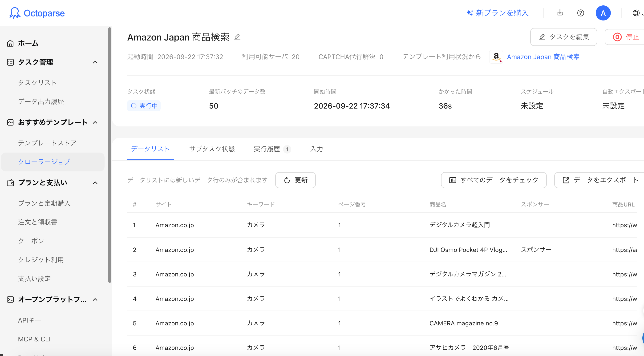Click the Amazon logo icon
Screen dimensions: 644x356
pyautogui.click(x=496, y=57)
